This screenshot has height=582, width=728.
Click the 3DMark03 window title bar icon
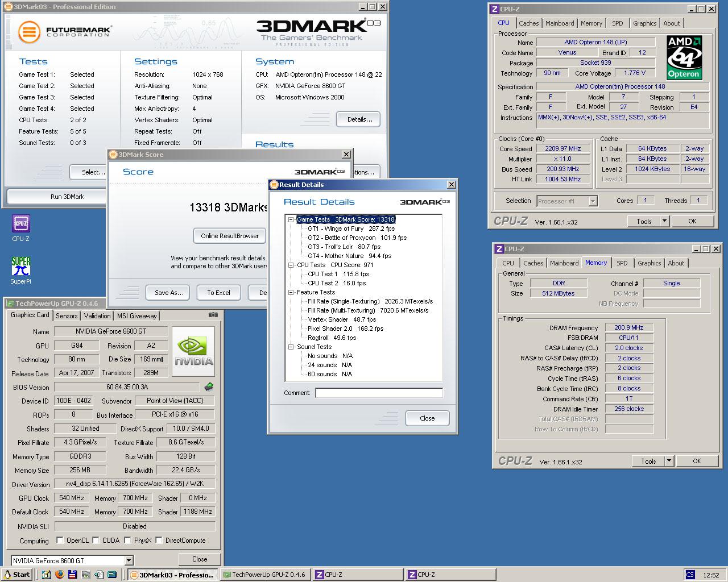click(x=9, y=7)
